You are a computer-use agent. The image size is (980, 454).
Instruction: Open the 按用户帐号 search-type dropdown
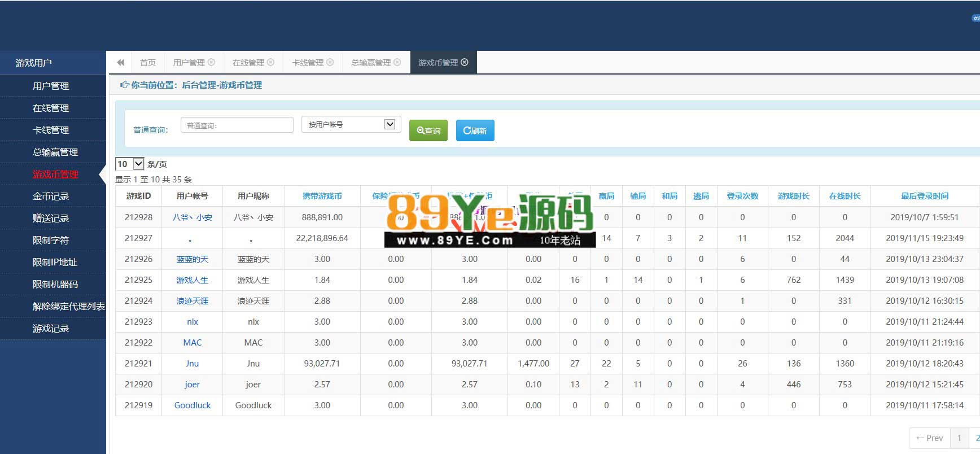click(351, 124)
